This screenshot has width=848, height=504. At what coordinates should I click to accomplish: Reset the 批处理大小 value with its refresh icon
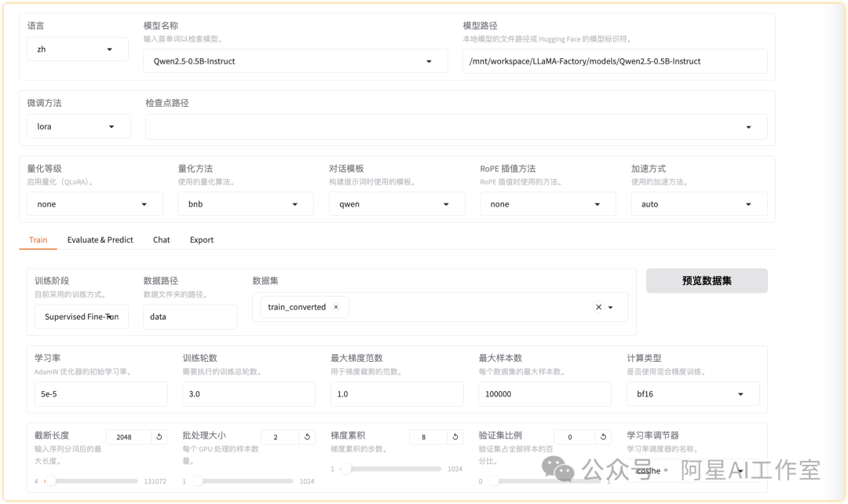[x=307, y=436]
